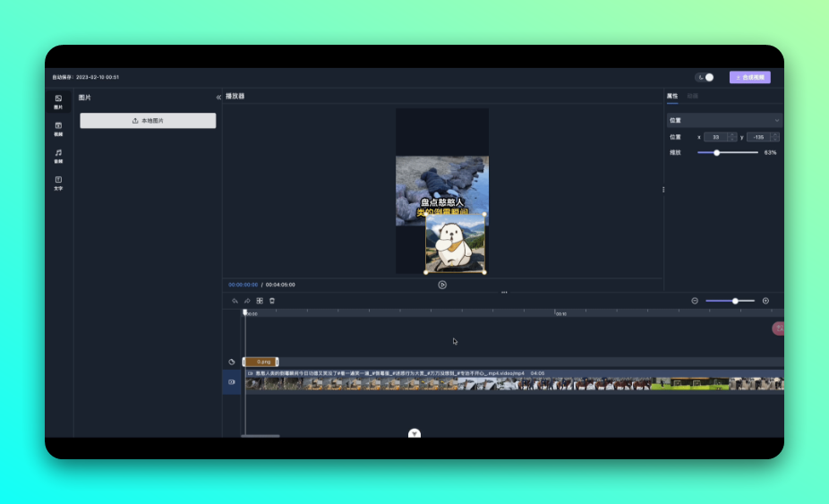Viewport: 829px width, 504px height.
Task: Open the 音频 audio section in sidebar
Action: [58, 156]
